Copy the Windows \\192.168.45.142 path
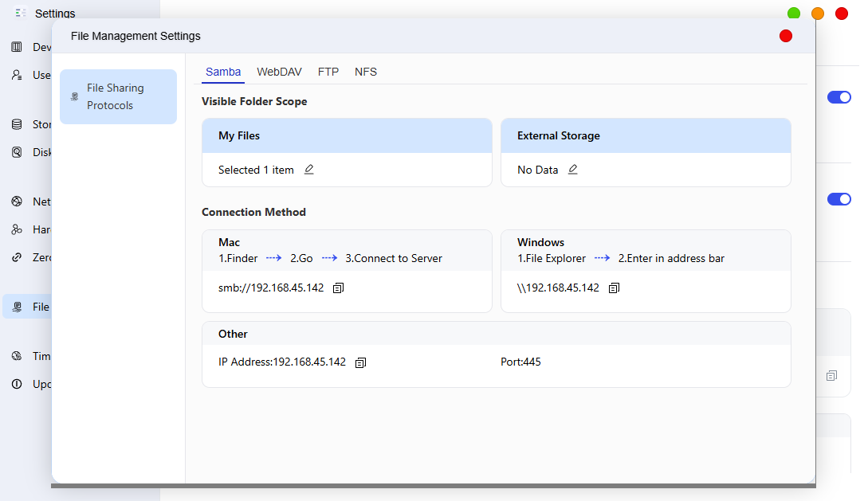 (x=614, y=288)
